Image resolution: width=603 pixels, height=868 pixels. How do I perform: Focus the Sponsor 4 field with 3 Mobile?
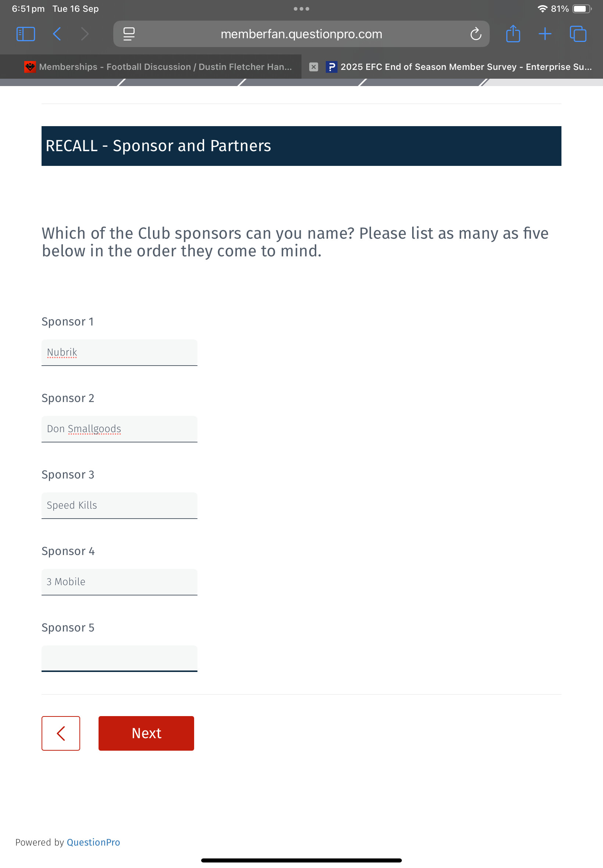click(119, 581)
